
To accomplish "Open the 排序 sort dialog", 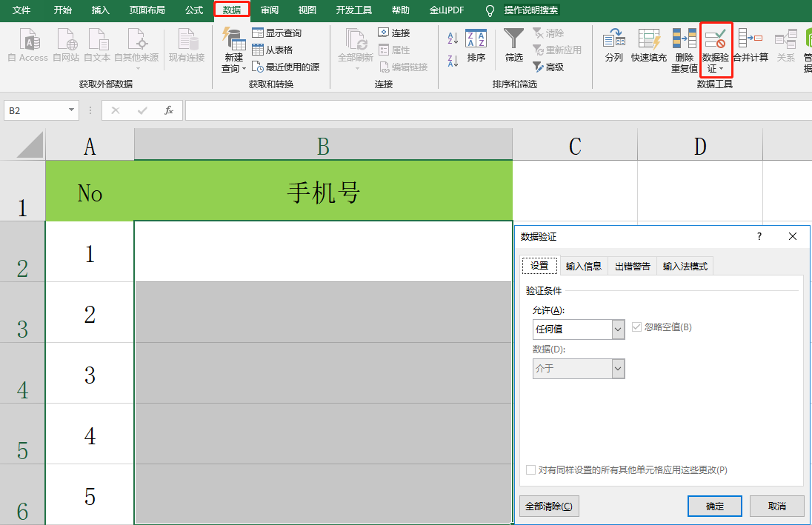I will point(476,46).
